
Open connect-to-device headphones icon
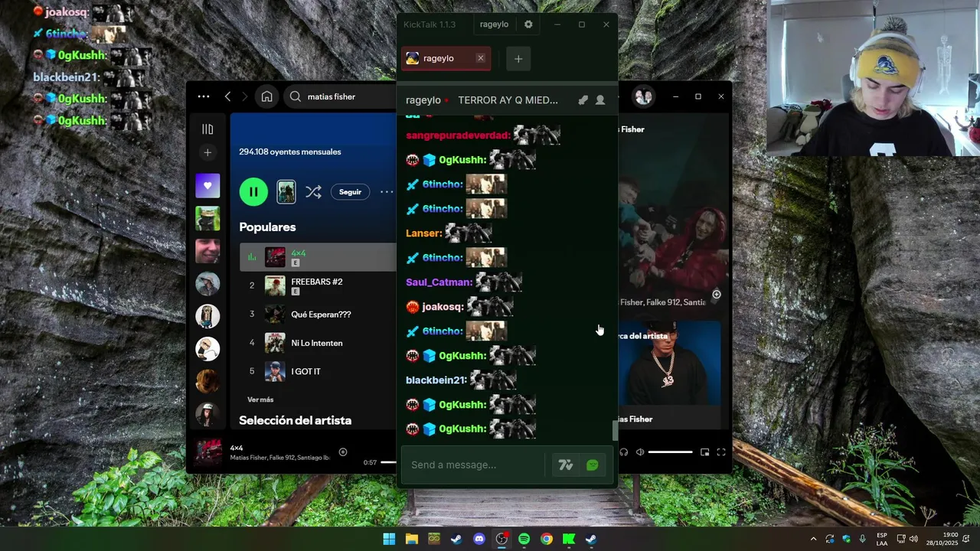point(623,452)
